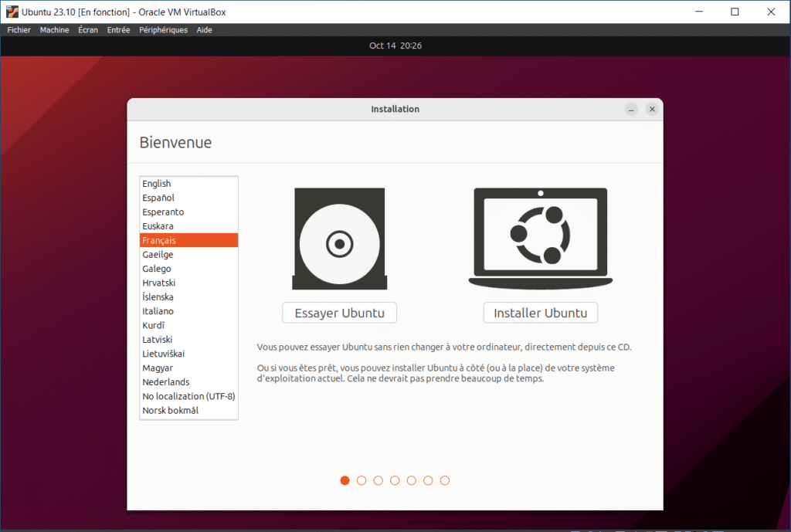Open the Périphériques menu
Screen dimensions: 791x532
pos(164,30)
